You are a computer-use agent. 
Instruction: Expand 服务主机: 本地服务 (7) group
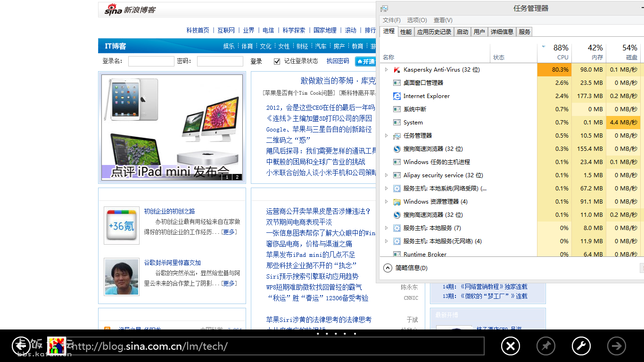(387, 228)
